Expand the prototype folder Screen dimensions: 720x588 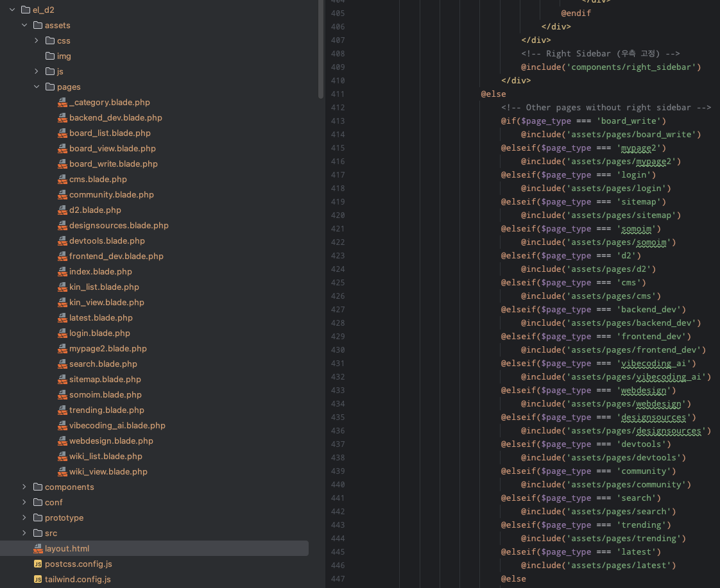coord(24,518)
